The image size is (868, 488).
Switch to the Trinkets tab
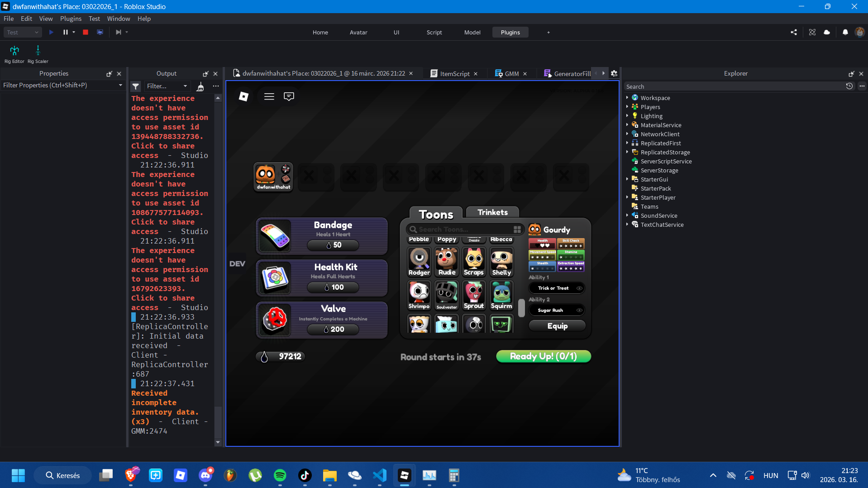pyautogui.click(x=492, y=212)
